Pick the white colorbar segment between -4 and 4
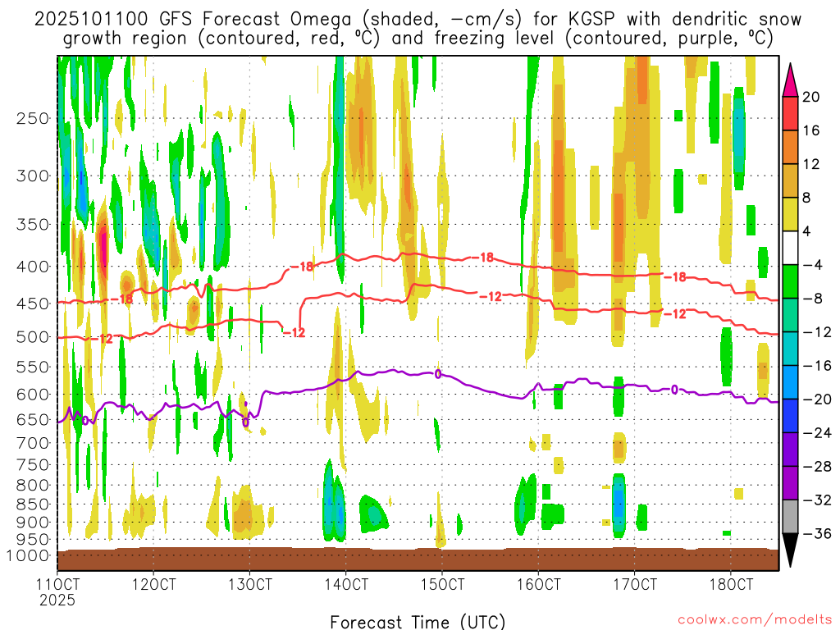 792,248
